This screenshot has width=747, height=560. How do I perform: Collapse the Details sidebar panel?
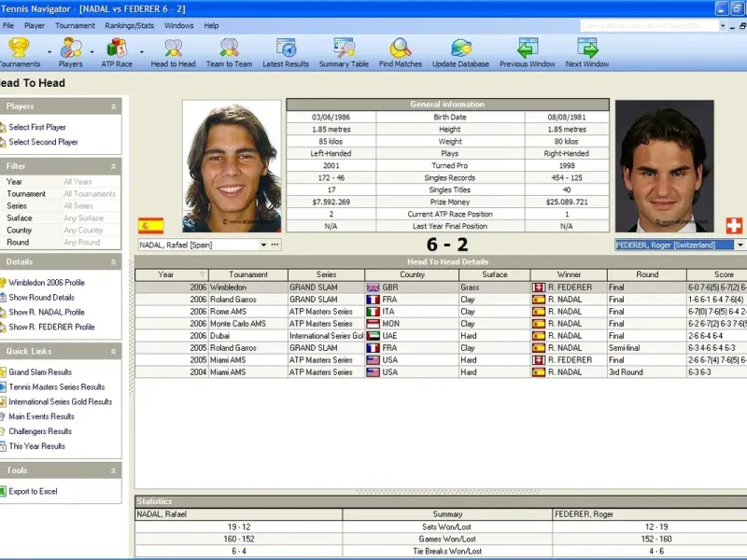click(x=113, y=262)
